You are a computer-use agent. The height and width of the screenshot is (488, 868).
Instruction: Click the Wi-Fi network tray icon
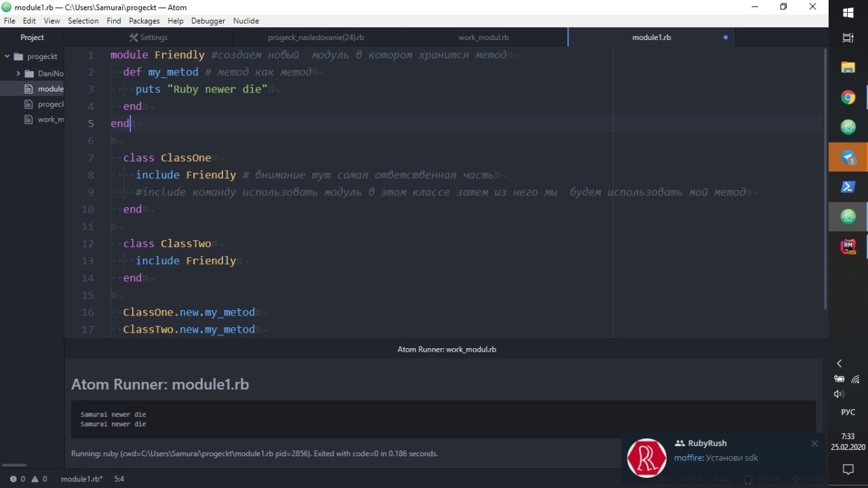point(856,379)
